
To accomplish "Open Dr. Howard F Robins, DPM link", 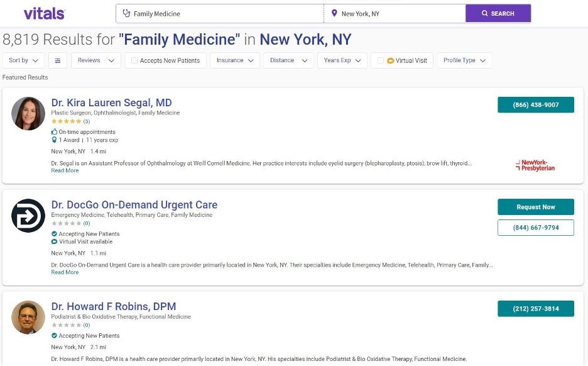I will point(114,306).
